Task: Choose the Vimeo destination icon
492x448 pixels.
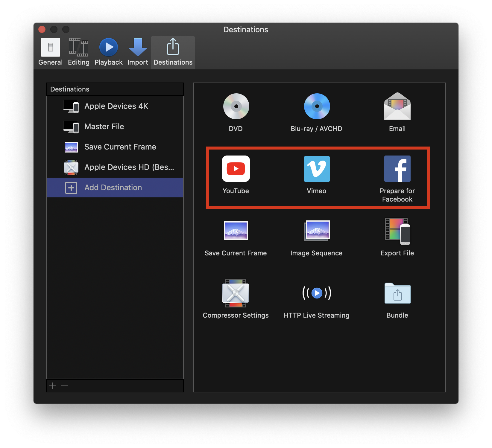Action: pos(317,169)
